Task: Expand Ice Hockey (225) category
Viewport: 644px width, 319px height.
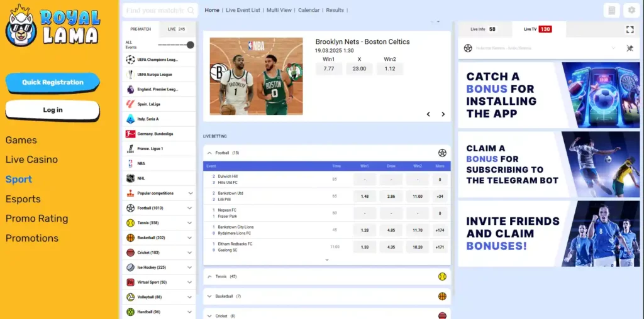Action: [189, 268]
